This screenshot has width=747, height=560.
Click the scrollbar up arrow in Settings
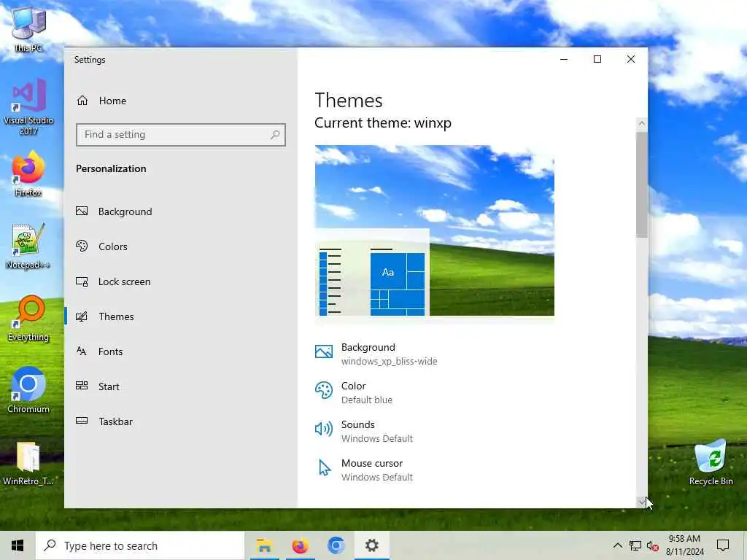pyautogui.click(x=642, y=123)
